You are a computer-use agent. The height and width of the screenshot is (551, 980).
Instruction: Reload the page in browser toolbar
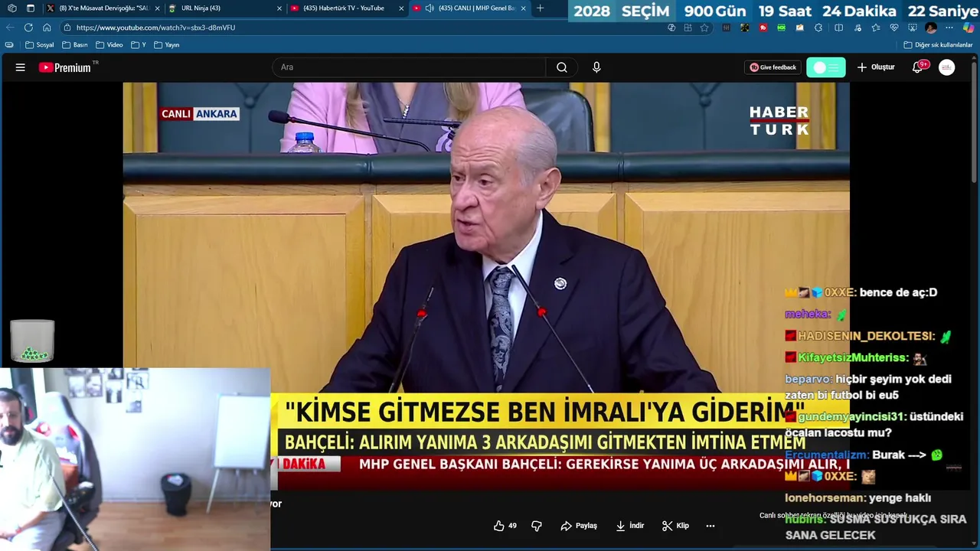click(x=28, y=28)
